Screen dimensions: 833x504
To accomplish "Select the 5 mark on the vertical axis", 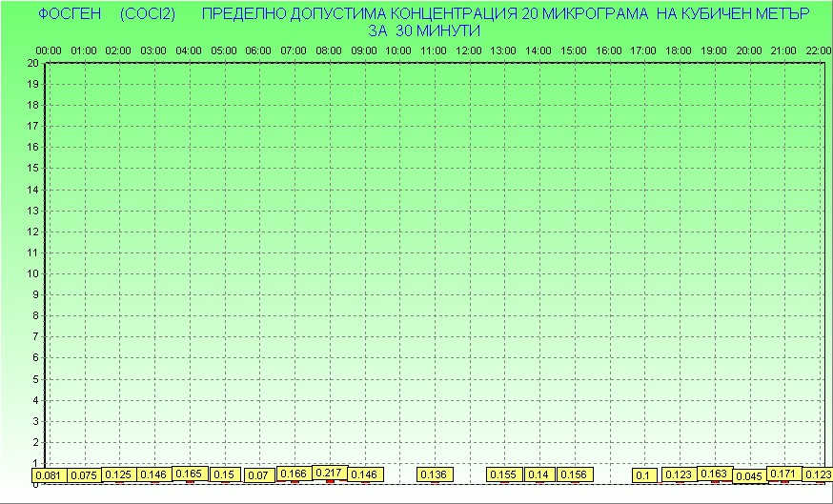I will (35, 379).
